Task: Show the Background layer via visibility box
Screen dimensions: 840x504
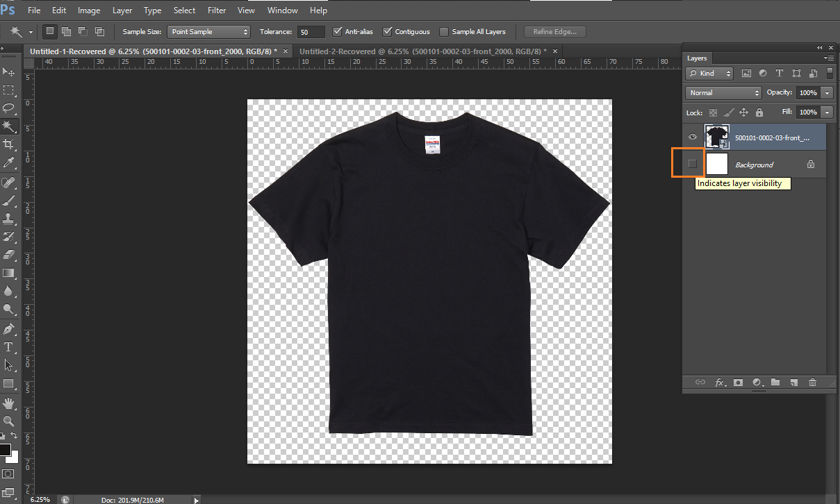Action: (x=692, y=164)
